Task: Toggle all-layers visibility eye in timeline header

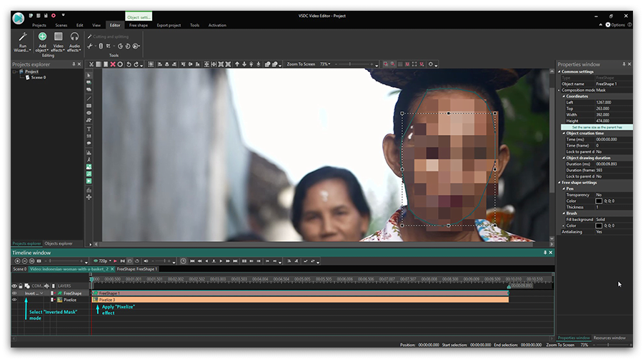Action: click(x=14, y=285)
